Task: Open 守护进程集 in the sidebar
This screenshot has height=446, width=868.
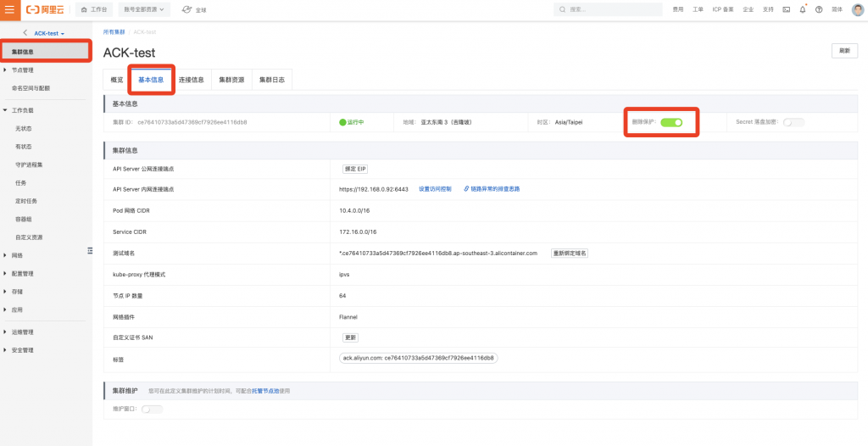Action: pos(29,164)
